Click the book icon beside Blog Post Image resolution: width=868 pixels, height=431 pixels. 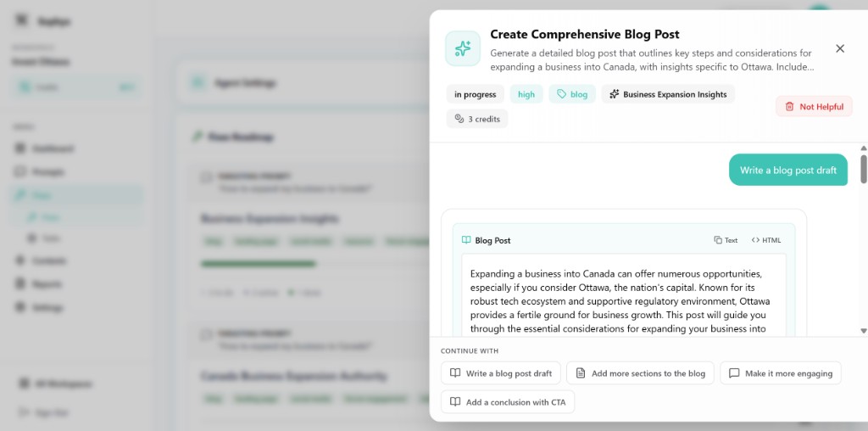pyautogui.click(x=466, y=240)
